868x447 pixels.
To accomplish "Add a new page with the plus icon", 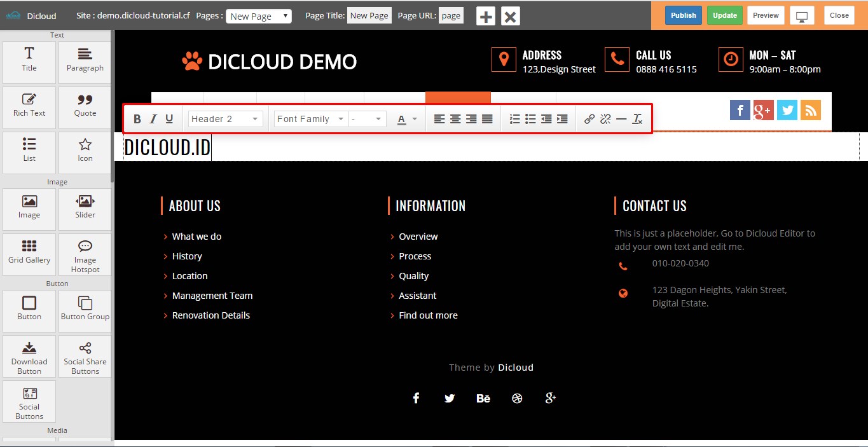I will pos(486,17).
